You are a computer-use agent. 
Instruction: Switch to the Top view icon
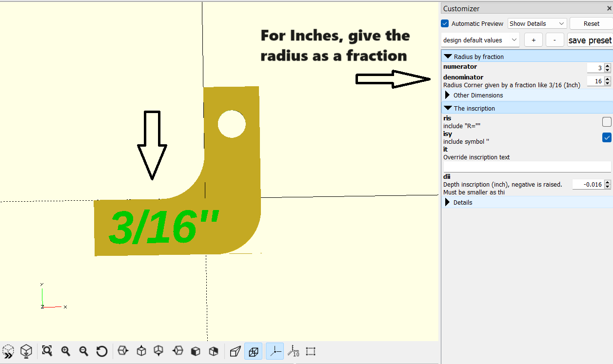click(x=140, y=351)
